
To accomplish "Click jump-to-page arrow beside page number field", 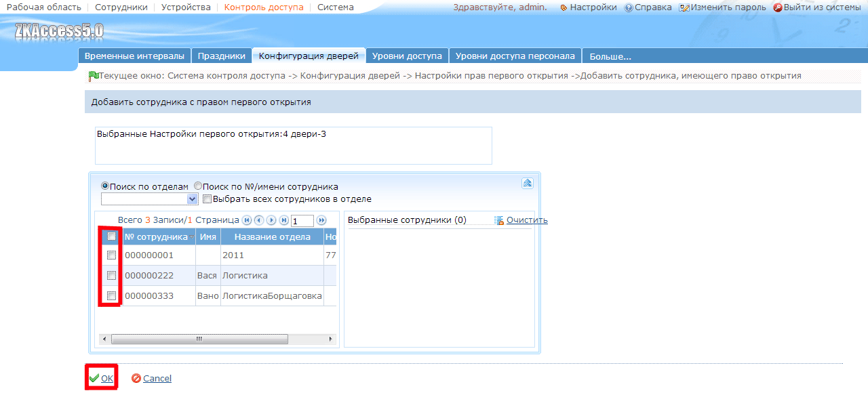I will (x=321, y=220).
